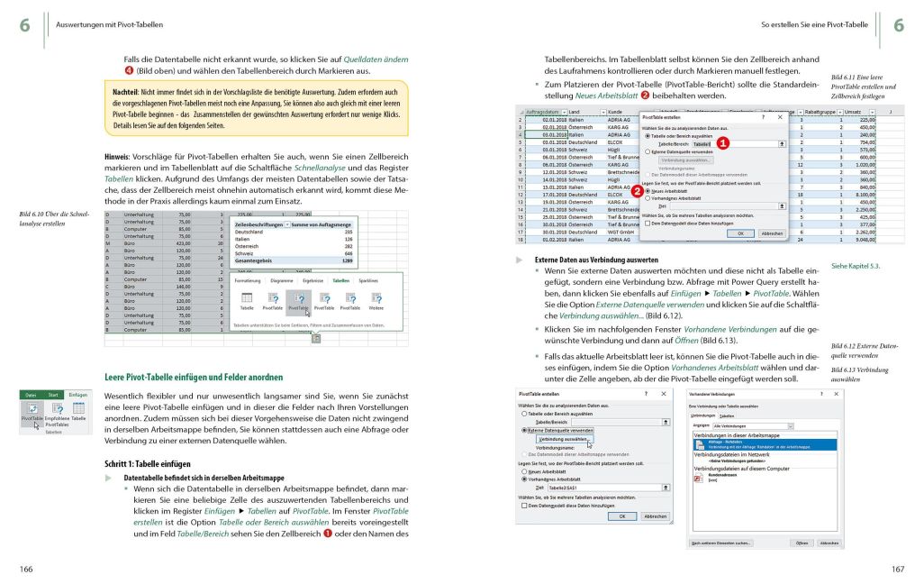Image resolution: width=924 pixels, height=584 pixels.
Task: Select the unselected Externe Datenquelle verwenden option over the spreadsheet
Action: [x=648, y=152]
